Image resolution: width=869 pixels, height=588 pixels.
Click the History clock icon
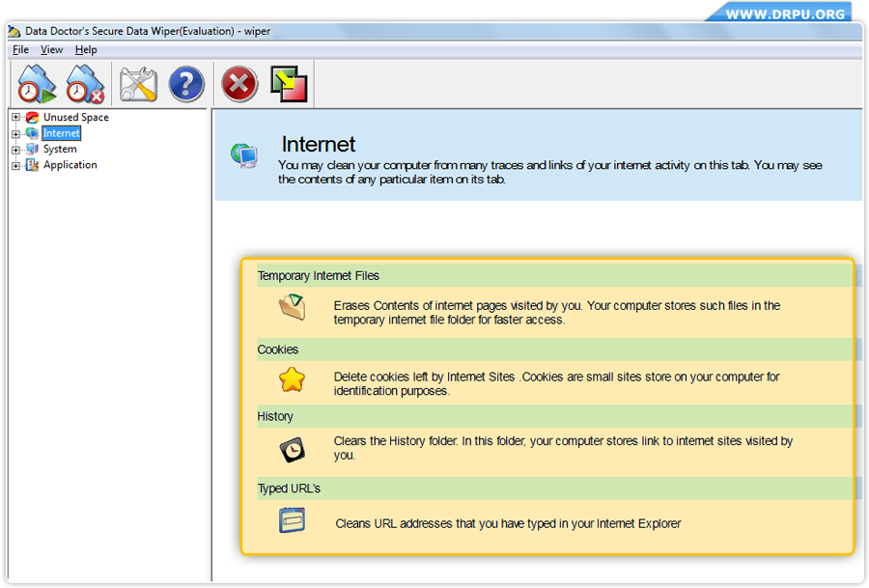(292, 450)
